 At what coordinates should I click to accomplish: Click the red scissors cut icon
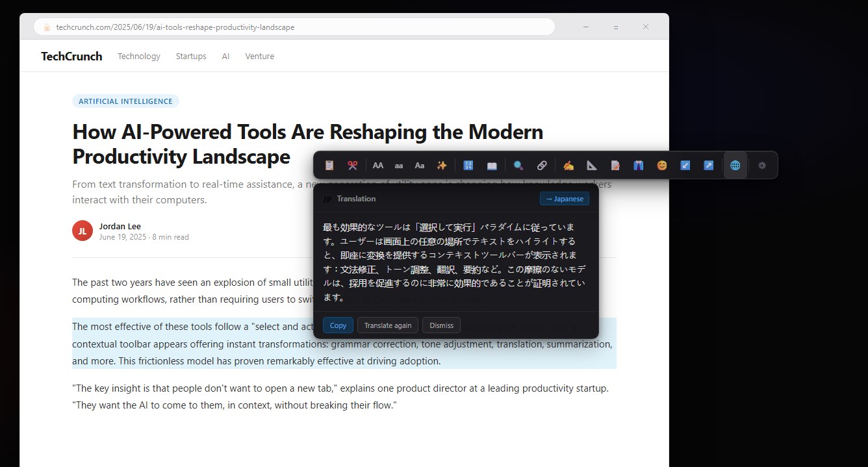[x=352, y=166]
